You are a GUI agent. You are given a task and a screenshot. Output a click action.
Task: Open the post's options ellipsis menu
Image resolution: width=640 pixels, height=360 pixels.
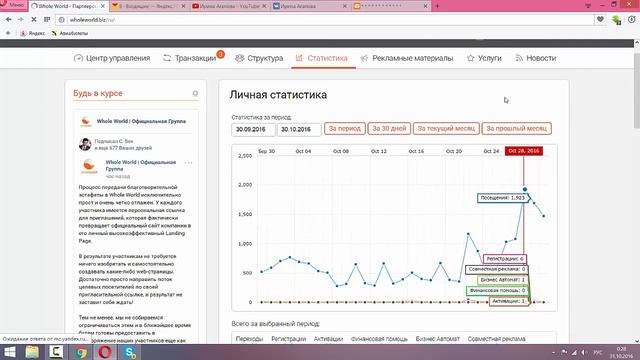tap(188, 163)
